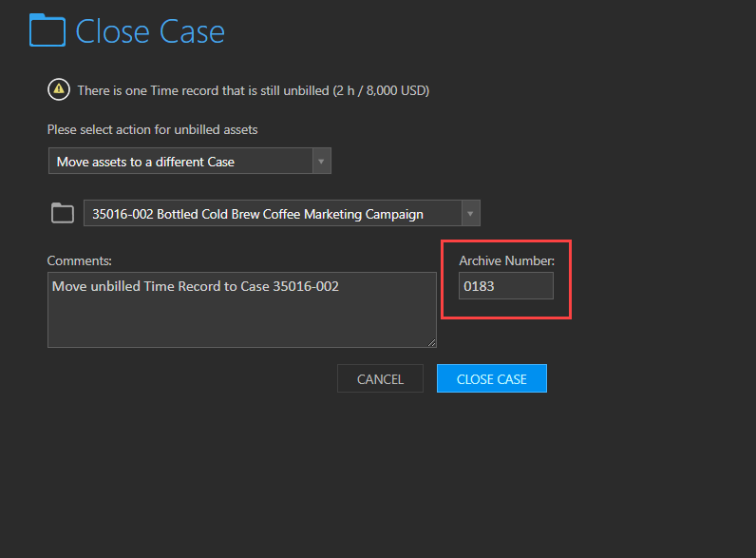The image size is (756, 558).
Task: Click the gray folder icon beside case selector
Action: 63,213
